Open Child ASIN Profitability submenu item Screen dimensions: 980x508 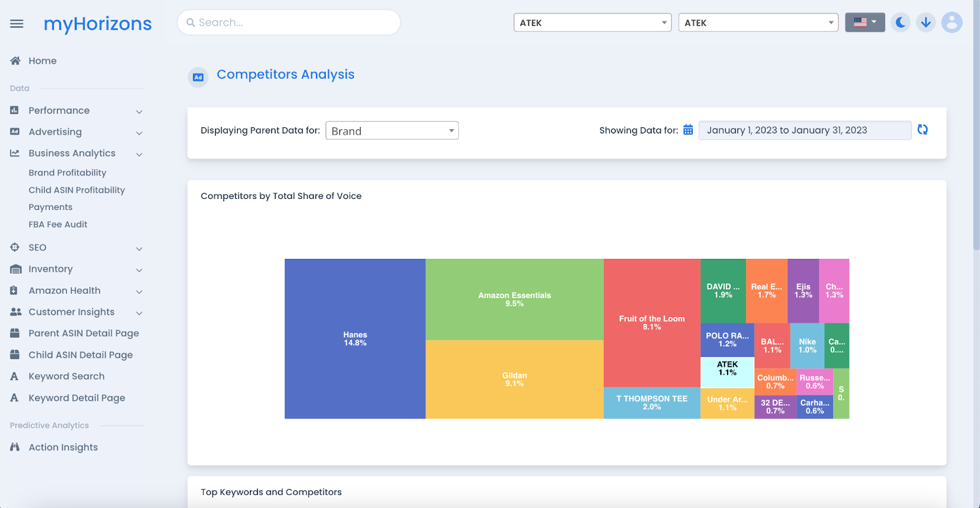[77, 190]
